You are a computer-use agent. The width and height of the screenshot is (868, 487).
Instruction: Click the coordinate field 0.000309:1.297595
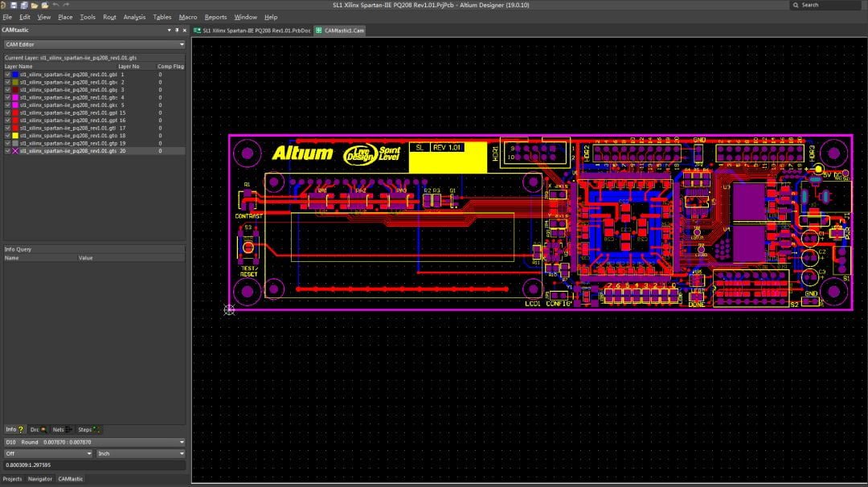click(94, 464)
